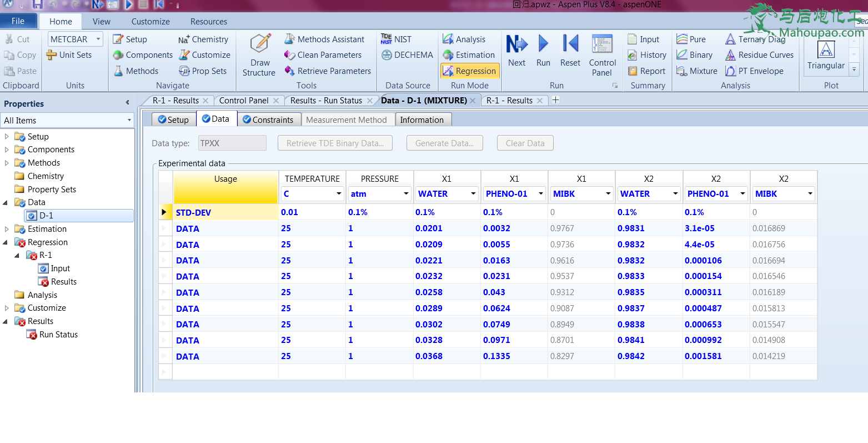The width and height of the screenshot is (868, 443).
Task: Open Unit Sets
Action: [69, 55]
